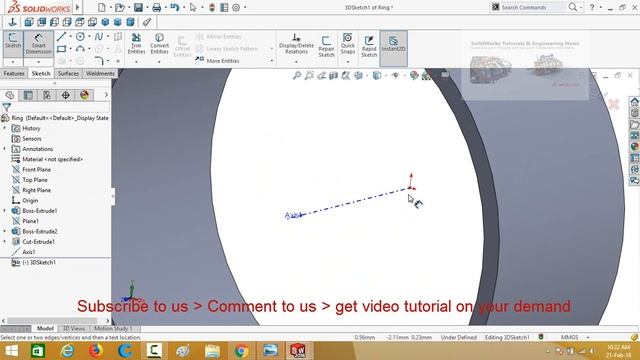The width and height of the screenshot is (640, 360).
Task: Toggle Smart Dimension tool
Action: click(39, 43)
